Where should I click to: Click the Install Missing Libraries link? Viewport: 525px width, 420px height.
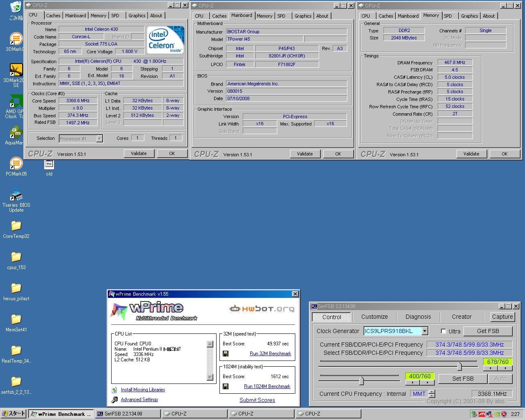coord(143,390)
